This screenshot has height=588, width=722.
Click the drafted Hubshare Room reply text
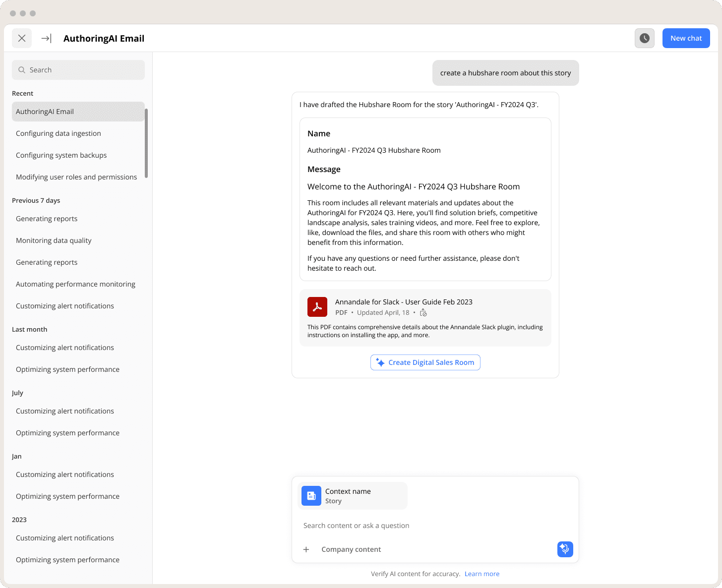[x=419, y=105]
